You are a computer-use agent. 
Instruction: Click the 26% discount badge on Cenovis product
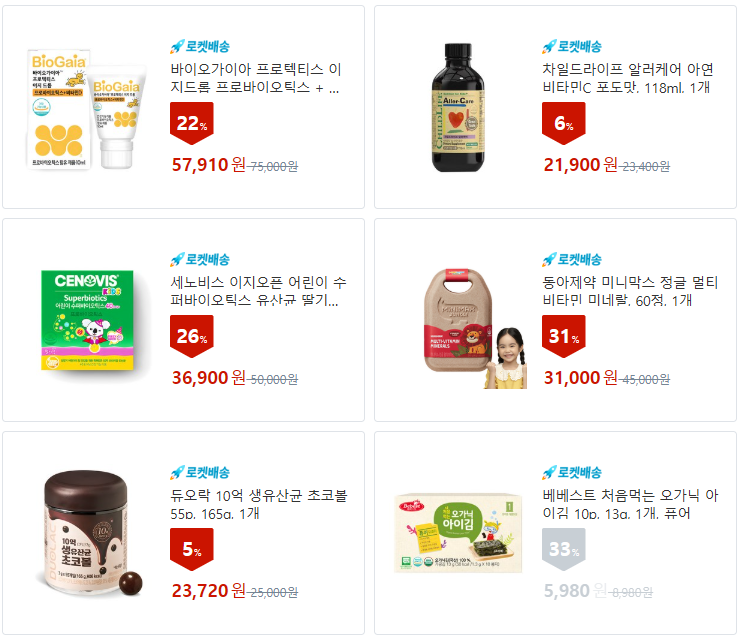191,336
